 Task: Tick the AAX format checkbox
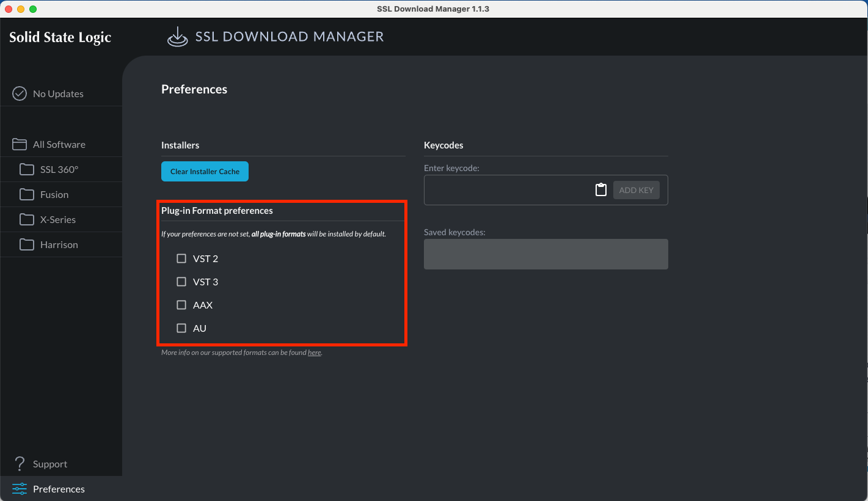click(x=181, y=305)
